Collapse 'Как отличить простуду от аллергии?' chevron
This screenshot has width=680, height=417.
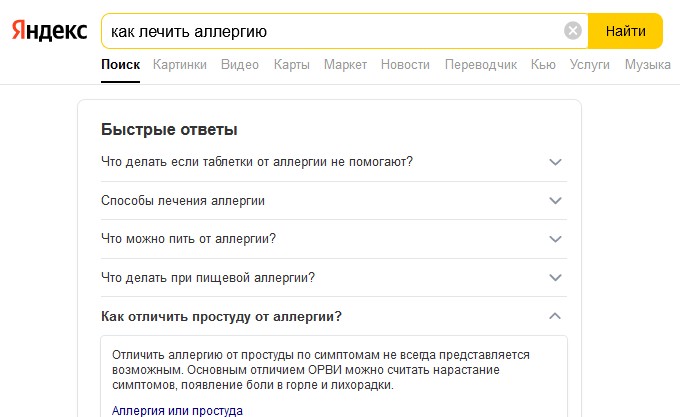[555, 316]
